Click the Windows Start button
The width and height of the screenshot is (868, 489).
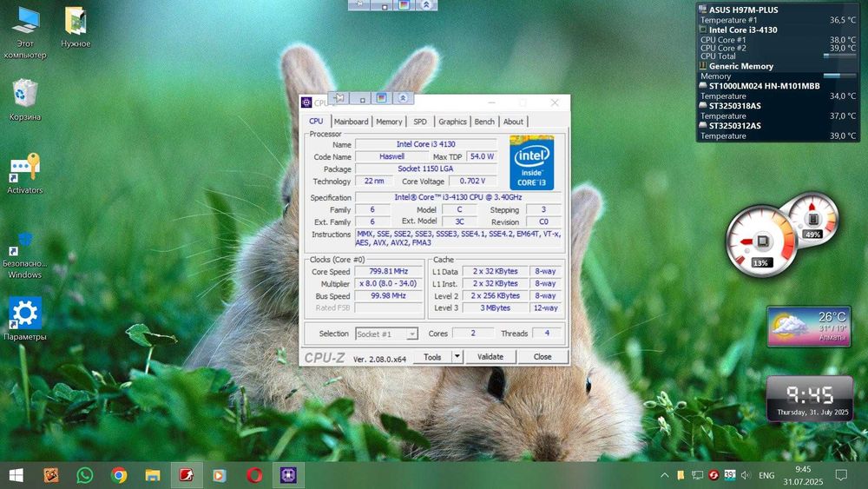pos(16,475)
